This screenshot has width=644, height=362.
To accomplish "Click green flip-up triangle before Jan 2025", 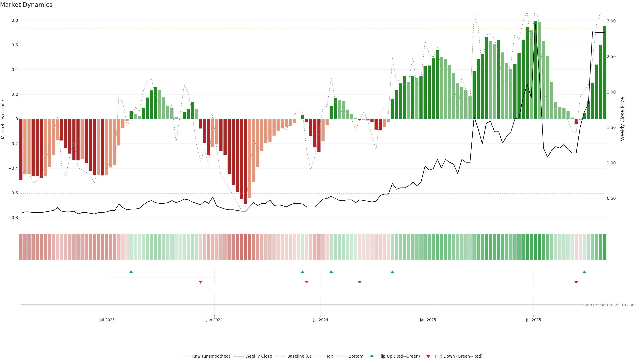I will click(x=392, y=272).
